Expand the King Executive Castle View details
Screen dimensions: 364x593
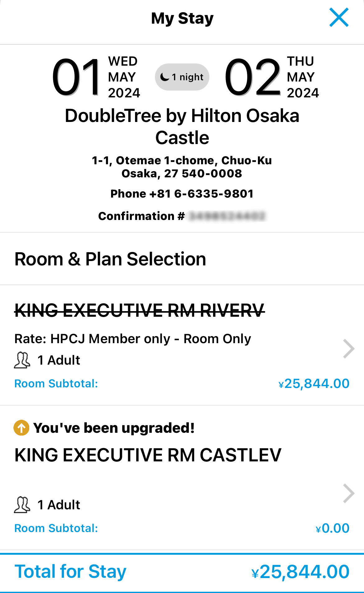pos(348,493)
